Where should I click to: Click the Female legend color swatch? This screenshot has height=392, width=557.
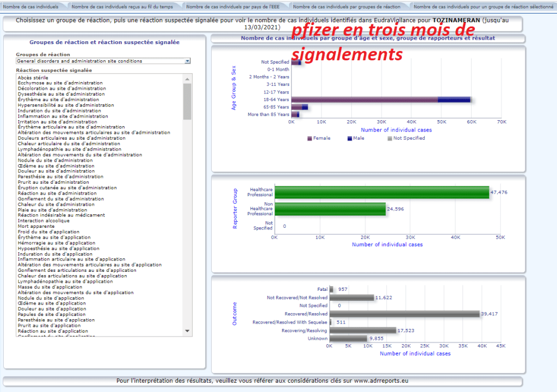310,139
